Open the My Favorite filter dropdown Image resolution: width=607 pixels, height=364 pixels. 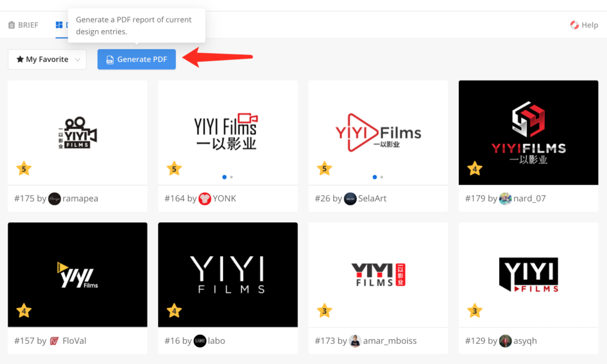point(47,59)
